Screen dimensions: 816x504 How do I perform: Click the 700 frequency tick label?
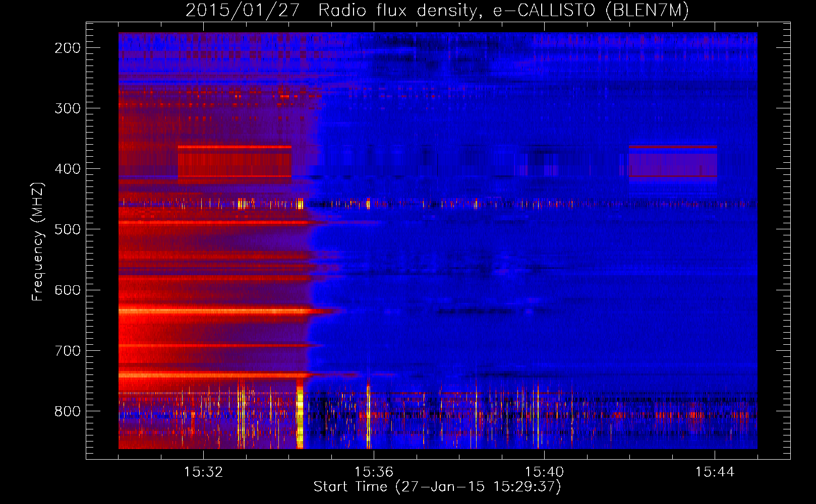(68, 351)
